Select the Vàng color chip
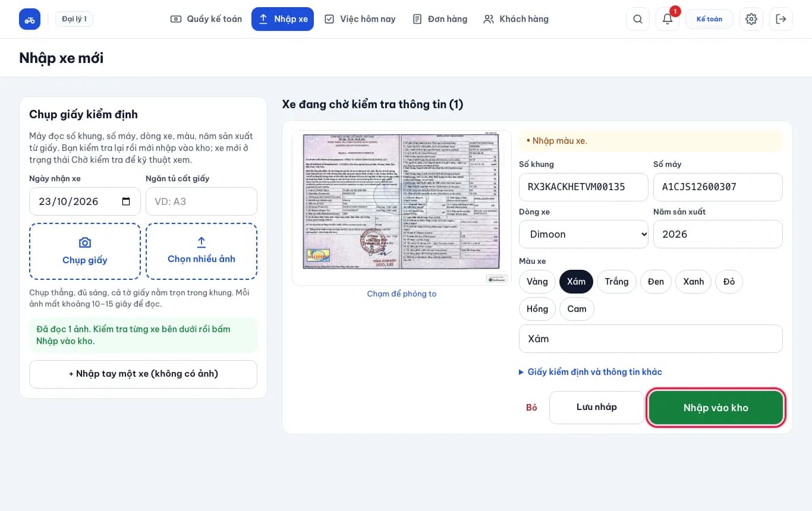This screenshot has height=511, width=812. [537, 282]
